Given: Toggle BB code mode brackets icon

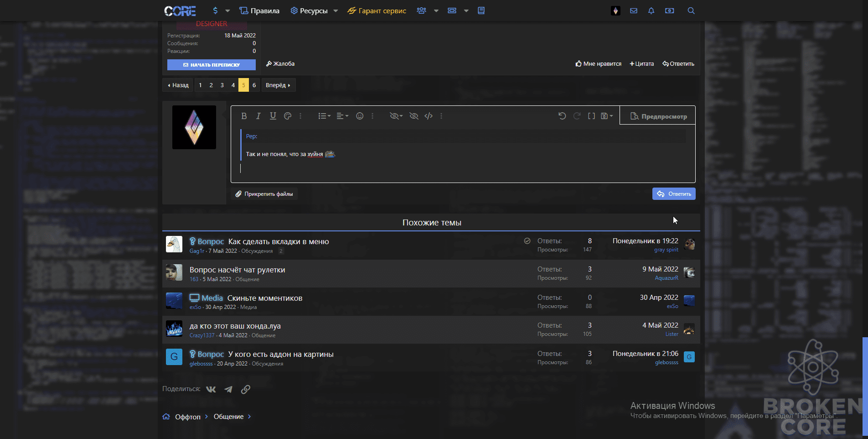Looking at the screenshot, I should tap(591, 116).
